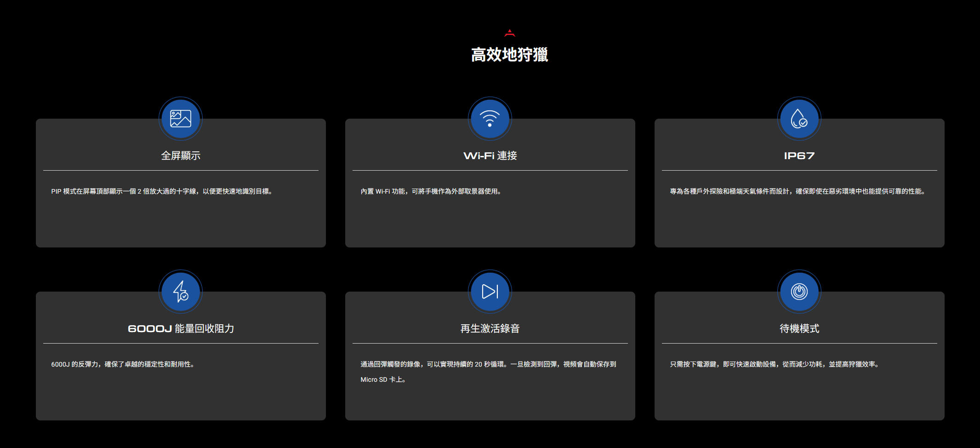Click the text line Micro SD 卡上
Screen dimensions: 980x448
(383, 379)
